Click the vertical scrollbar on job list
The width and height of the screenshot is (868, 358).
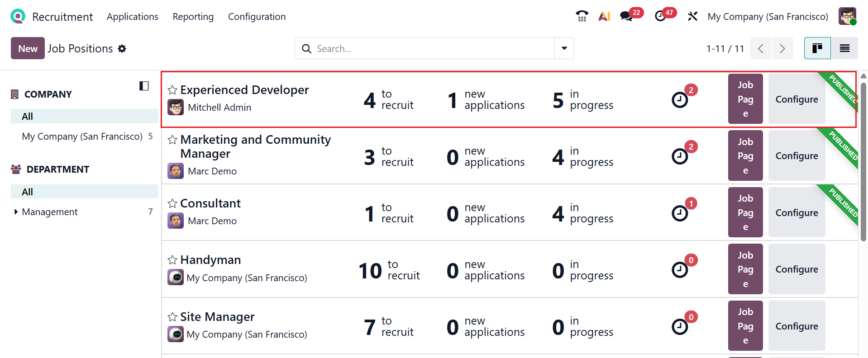[863, 163]
